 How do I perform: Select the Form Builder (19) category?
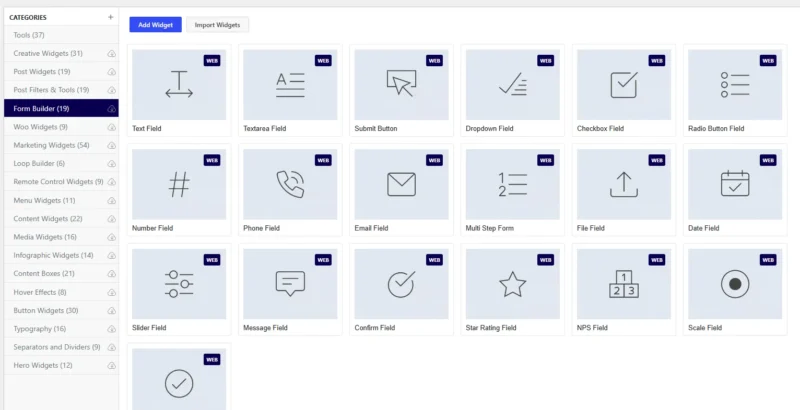coord(61,109)
